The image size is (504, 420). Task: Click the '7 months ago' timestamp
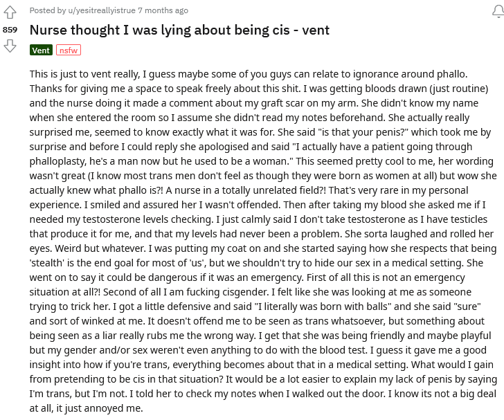163,10
